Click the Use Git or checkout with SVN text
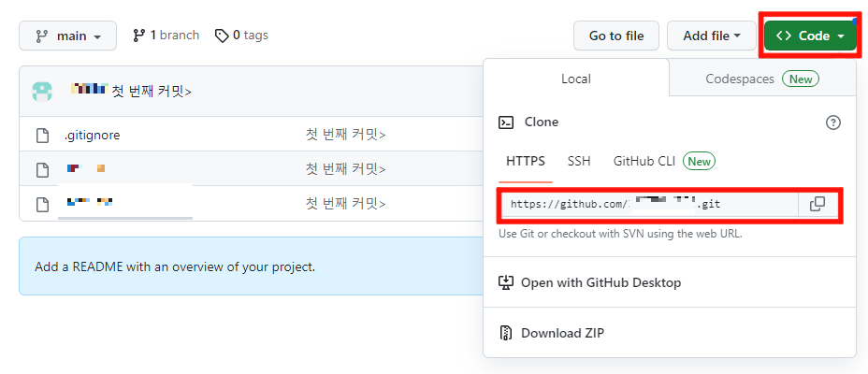 [x=620, y=234]
